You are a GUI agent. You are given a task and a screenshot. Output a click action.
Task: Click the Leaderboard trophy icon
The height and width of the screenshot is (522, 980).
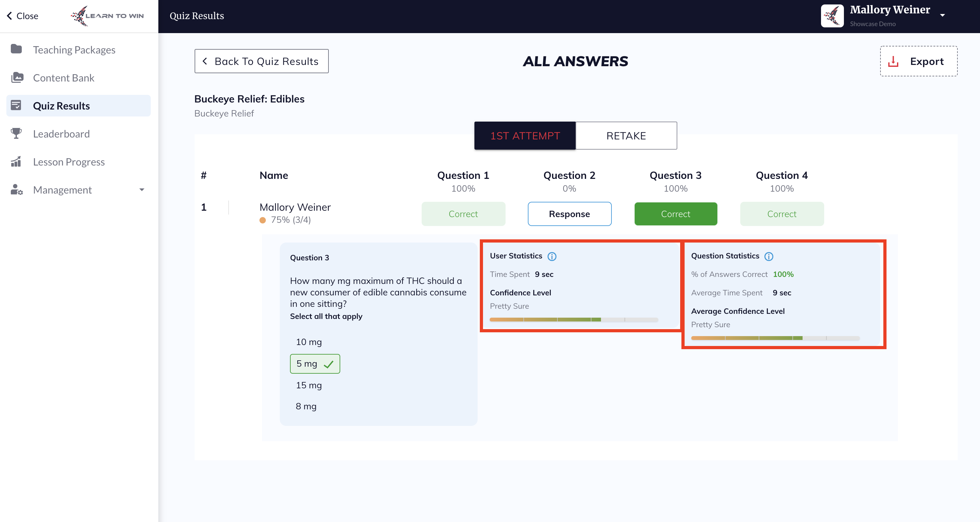16,133
